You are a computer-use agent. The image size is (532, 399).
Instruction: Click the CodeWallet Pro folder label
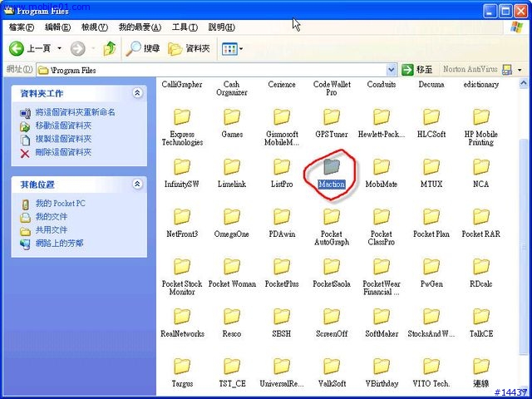pos(332,88)
